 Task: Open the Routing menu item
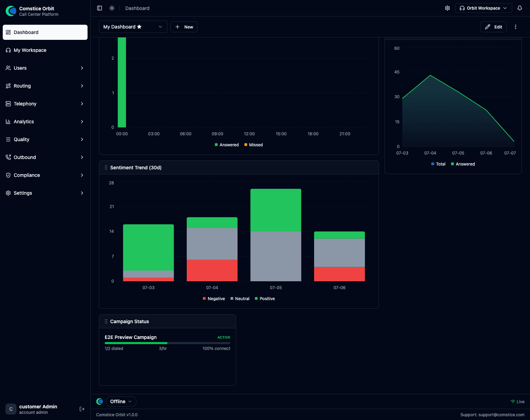tap(45, 86)
